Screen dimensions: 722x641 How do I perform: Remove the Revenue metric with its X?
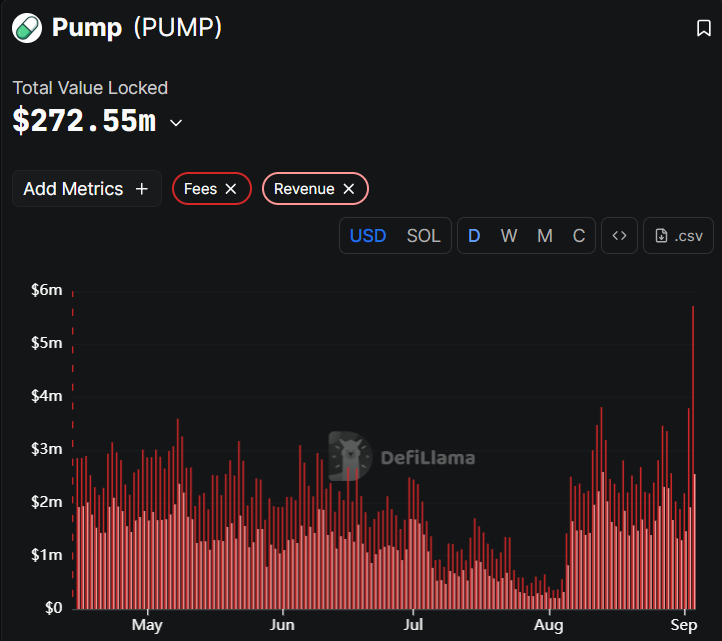[349, 188]
